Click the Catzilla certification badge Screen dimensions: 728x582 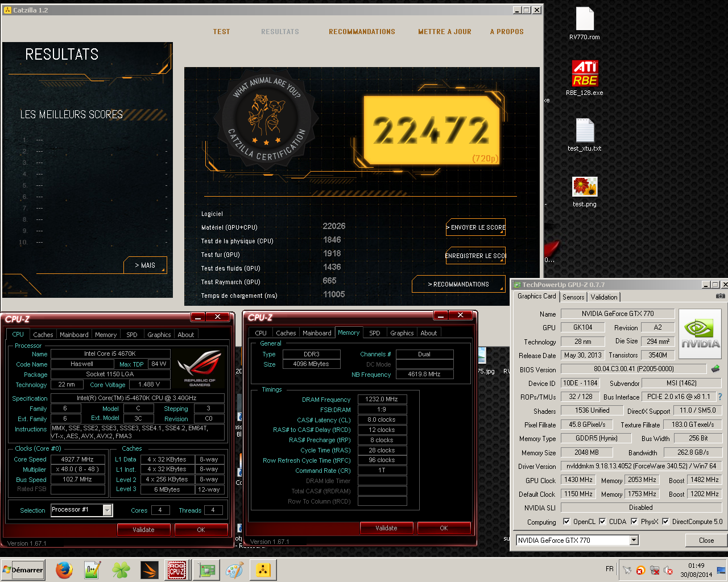266,118
